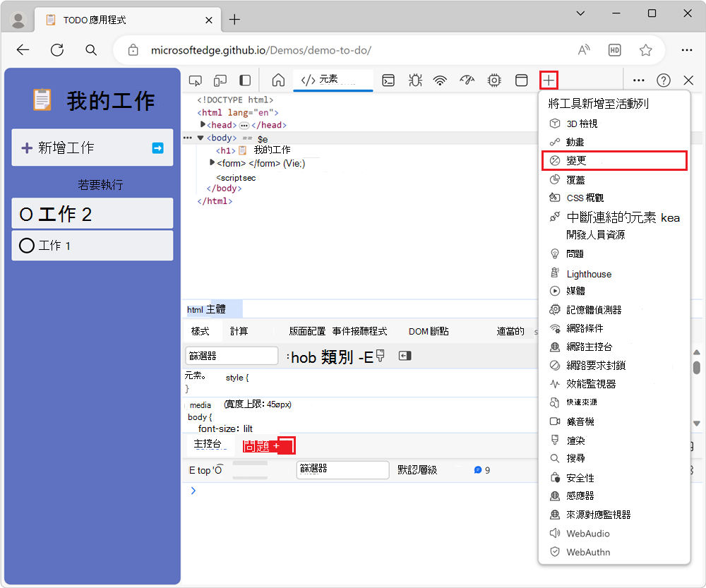Switch to the 樣式 styles tab
This screenshot has width=706, height=588.
pos(201,331)
